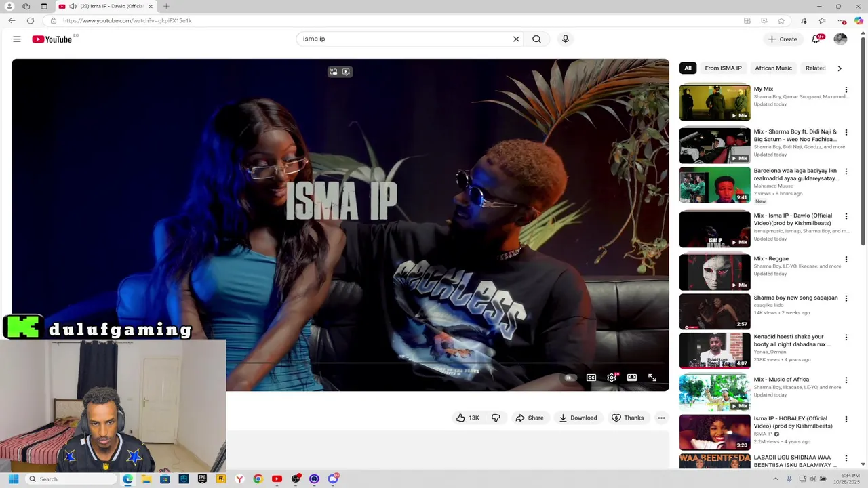Open options for Barcelona waa laga badiyay video
868x488 pixels.
(x=846, y=171)
